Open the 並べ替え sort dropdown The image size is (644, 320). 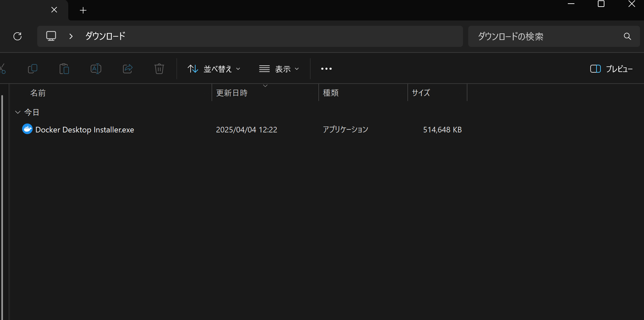pyautogui.click(x=214, y=69)
